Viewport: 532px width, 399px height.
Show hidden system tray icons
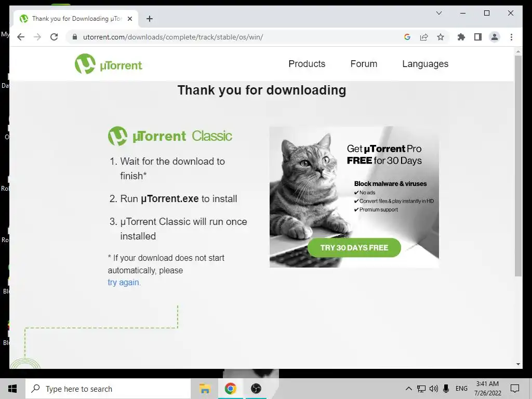click(408, 389)
